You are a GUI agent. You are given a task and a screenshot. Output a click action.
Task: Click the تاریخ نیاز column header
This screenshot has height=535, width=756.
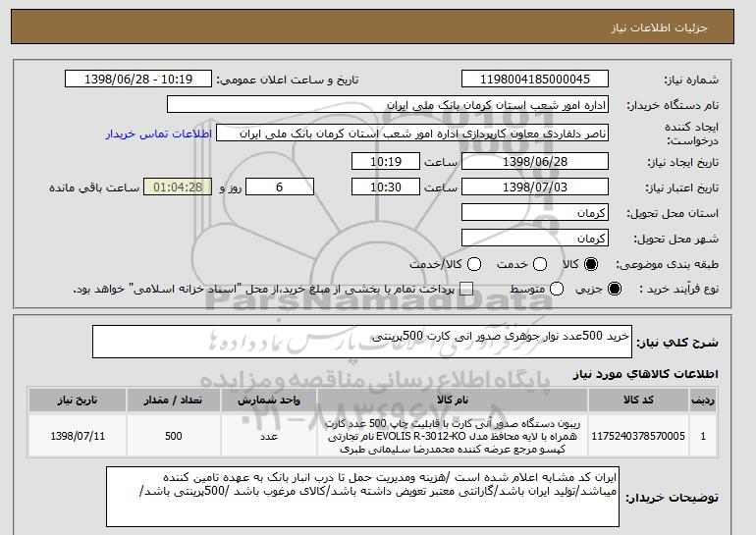click(78, 401)
